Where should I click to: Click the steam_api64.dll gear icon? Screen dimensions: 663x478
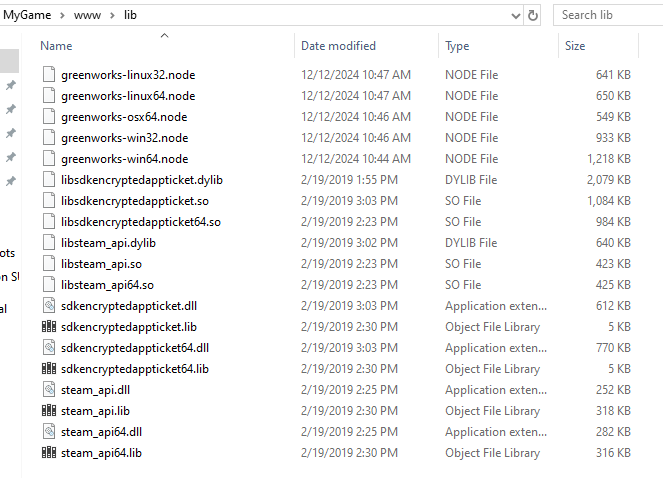[49, 431]
